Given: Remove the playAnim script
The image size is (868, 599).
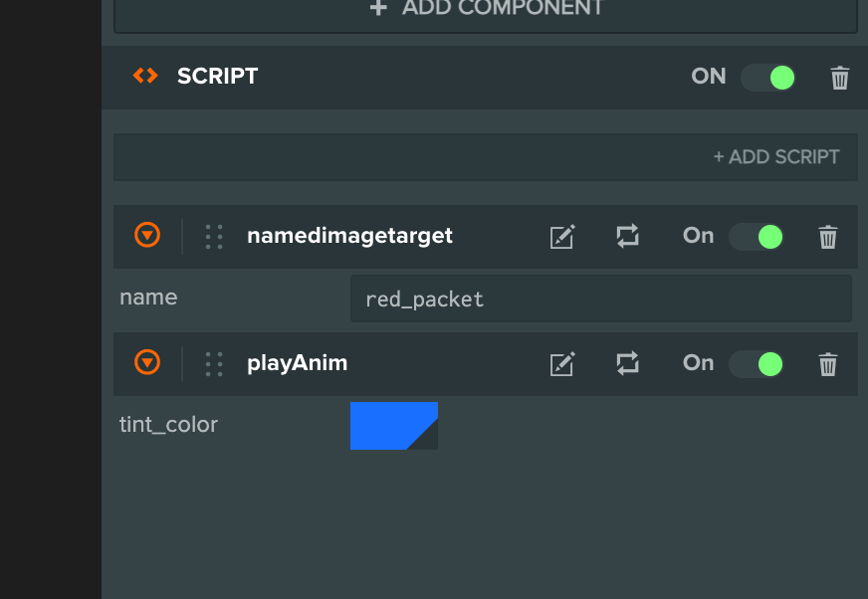Looking at the screenshot, I should tap(828, 364).
